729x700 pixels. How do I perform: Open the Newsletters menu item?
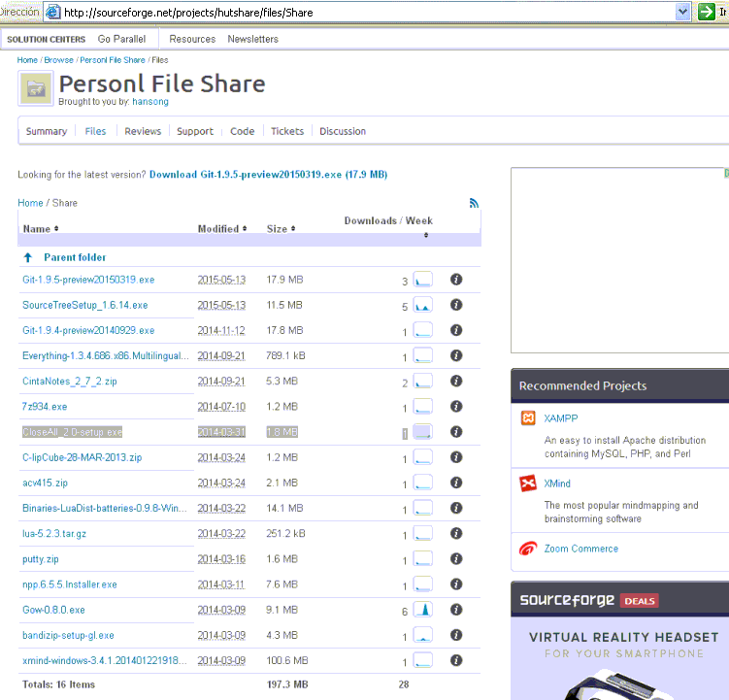[253, 39]
